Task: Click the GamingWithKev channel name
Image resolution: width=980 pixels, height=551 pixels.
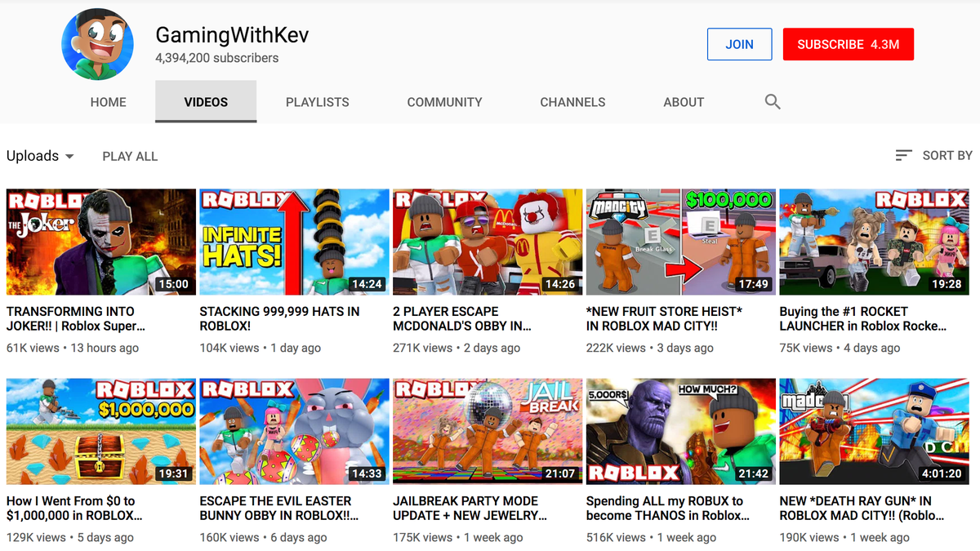Action: [x=232, y=35]
